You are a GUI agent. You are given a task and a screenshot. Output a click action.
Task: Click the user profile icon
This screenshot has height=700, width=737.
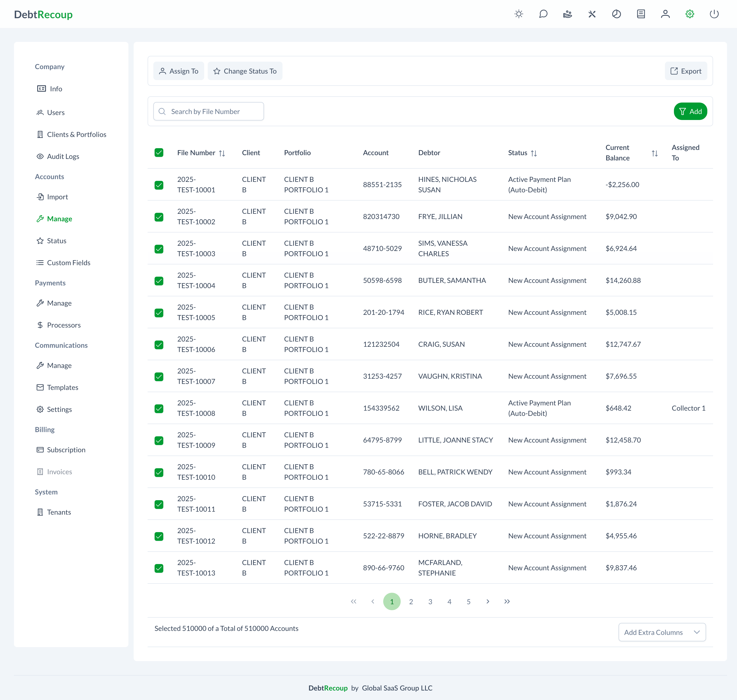click(x=665, y=14)
